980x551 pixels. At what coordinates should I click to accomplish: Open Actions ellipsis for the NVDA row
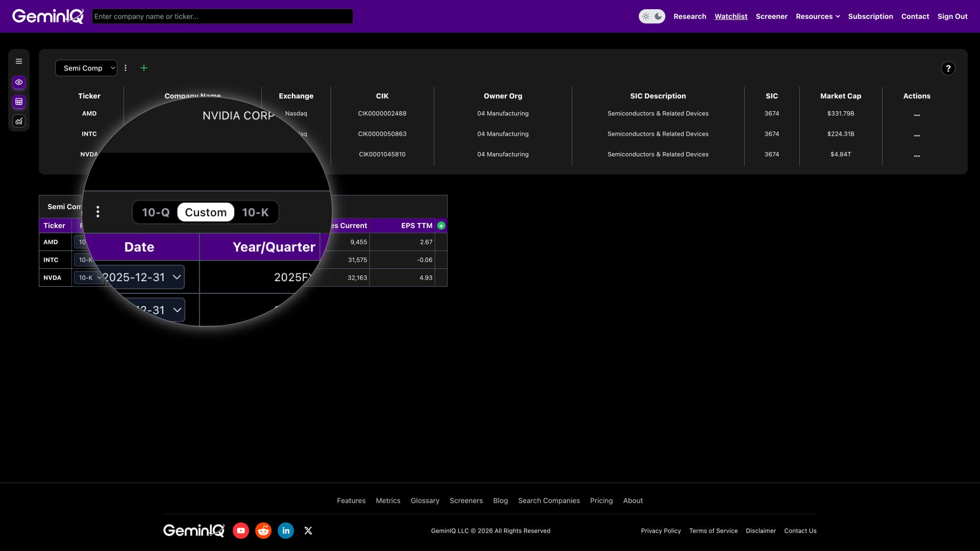pos(917,155)
